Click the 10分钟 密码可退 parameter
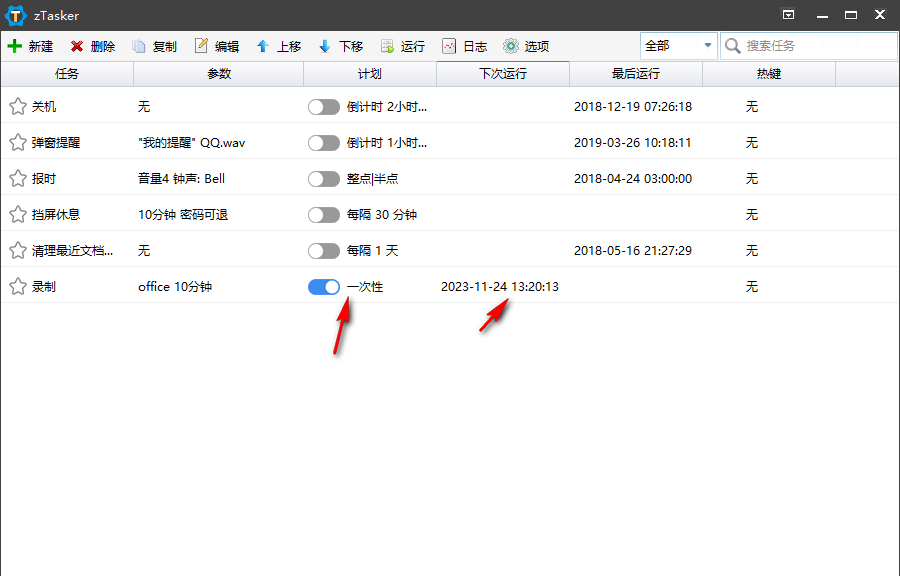The height and width of the screenshot is (576, 900). click(x=183, y=215)
